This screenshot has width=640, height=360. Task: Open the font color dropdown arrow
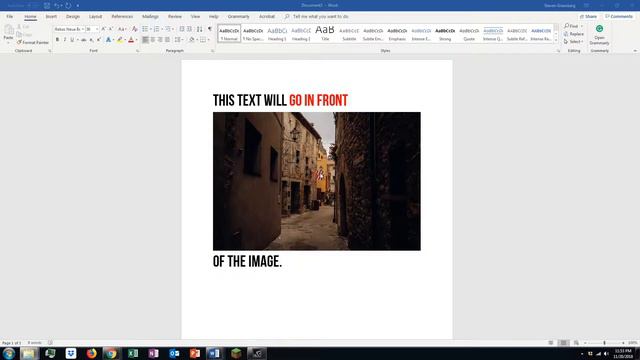pos(136,40)
